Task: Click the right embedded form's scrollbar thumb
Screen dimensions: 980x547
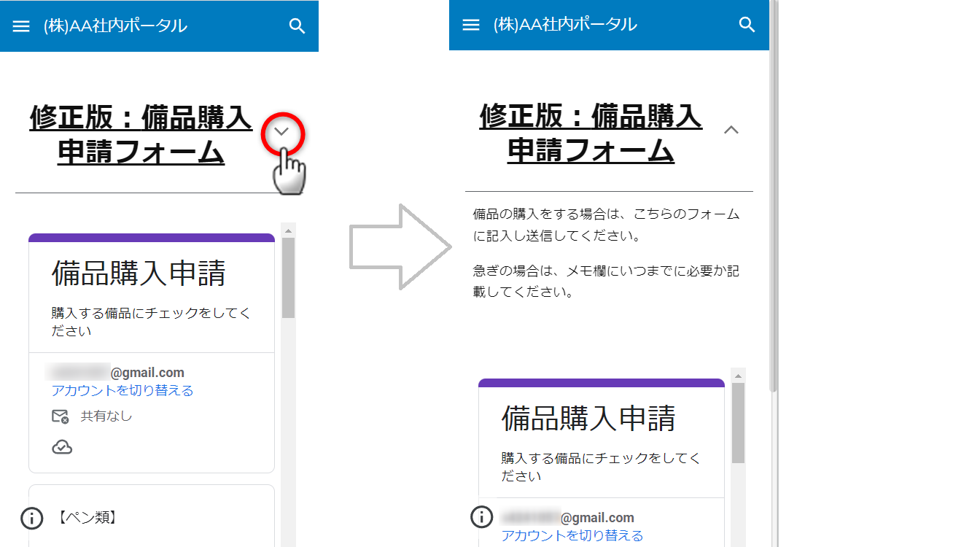Action: 738,422
